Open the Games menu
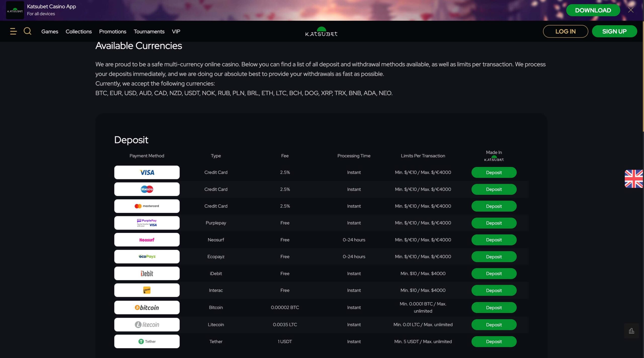The width and height of the screenshot is (644, 358). (50, 31)
